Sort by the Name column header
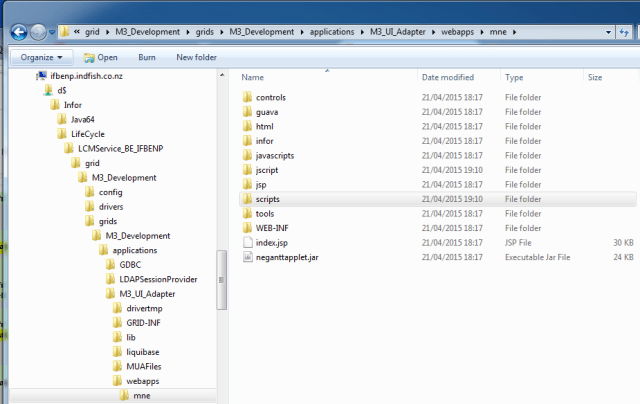This screenshot has width=640, height=404. [x=253, y=77]
